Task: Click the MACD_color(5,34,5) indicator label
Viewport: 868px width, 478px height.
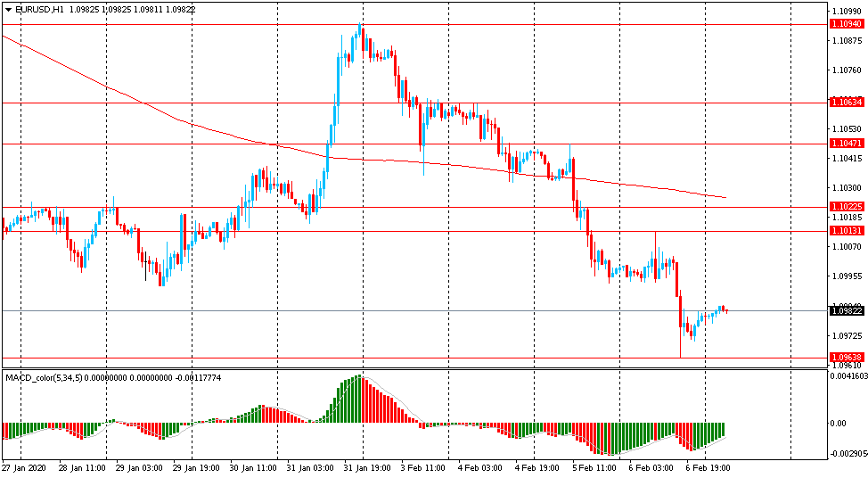Action: pos(44,378)
